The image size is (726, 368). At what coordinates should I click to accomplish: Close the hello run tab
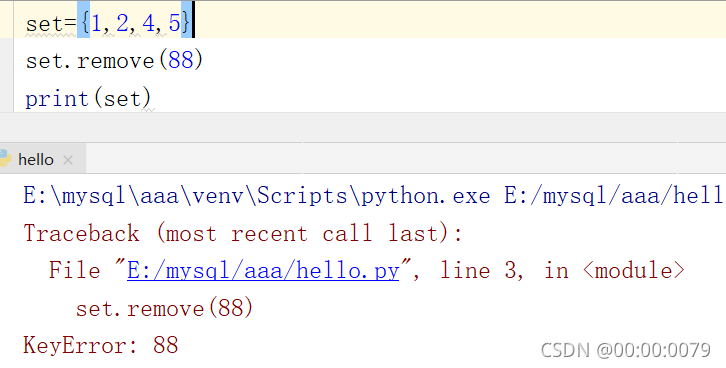[x=68, y=160]
